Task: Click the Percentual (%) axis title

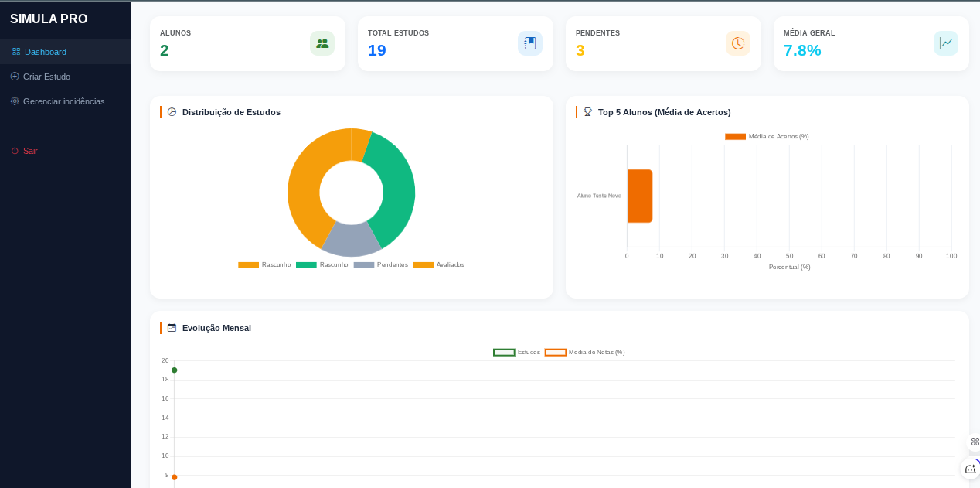Action: (x=790, y=267)
